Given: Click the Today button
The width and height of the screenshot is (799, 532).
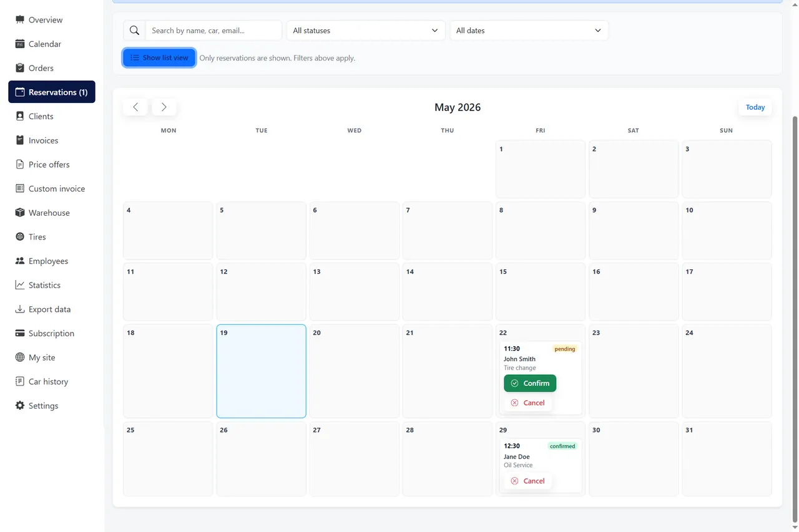Looking at the screenshot, I should click(755, 107).
